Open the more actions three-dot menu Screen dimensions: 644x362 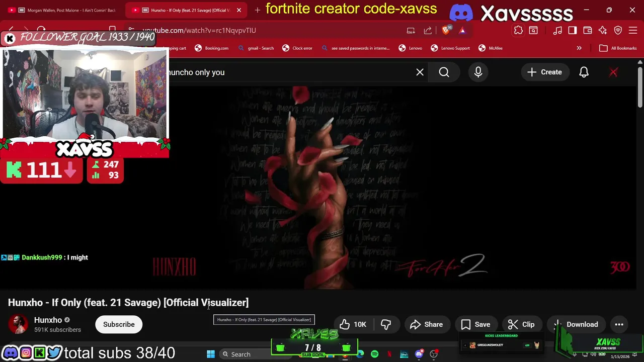619,325
